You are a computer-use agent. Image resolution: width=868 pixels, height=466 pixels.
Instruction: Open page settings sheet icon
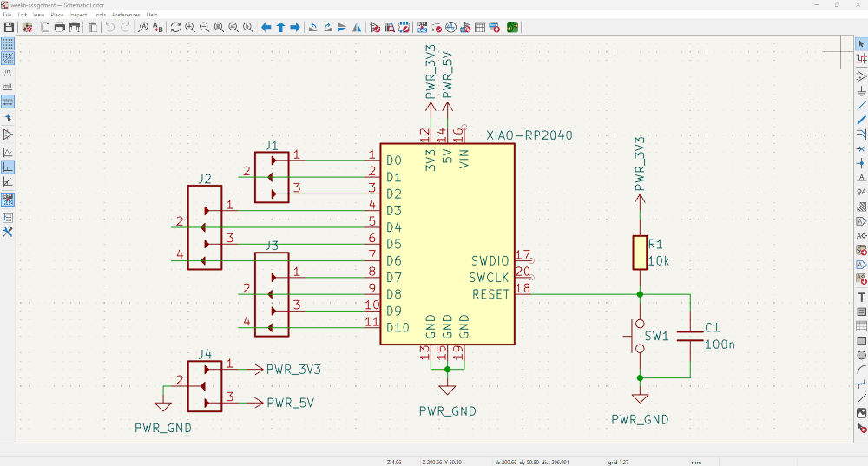(45, 27)
